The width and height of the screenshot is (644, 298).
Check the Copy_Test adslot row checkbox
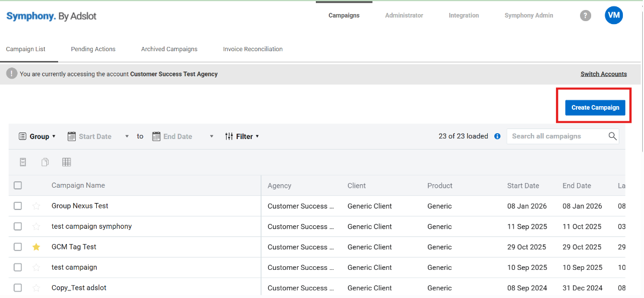pyautogui.click(x=18, y=288)
